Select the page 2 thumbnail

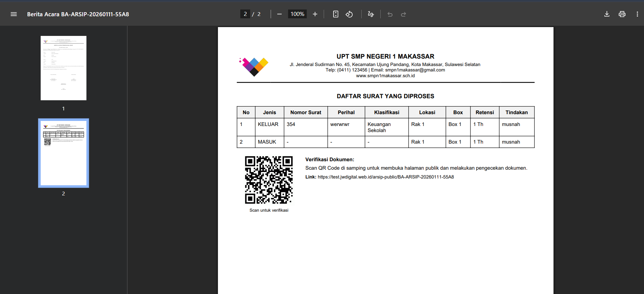tap(63, 153)
